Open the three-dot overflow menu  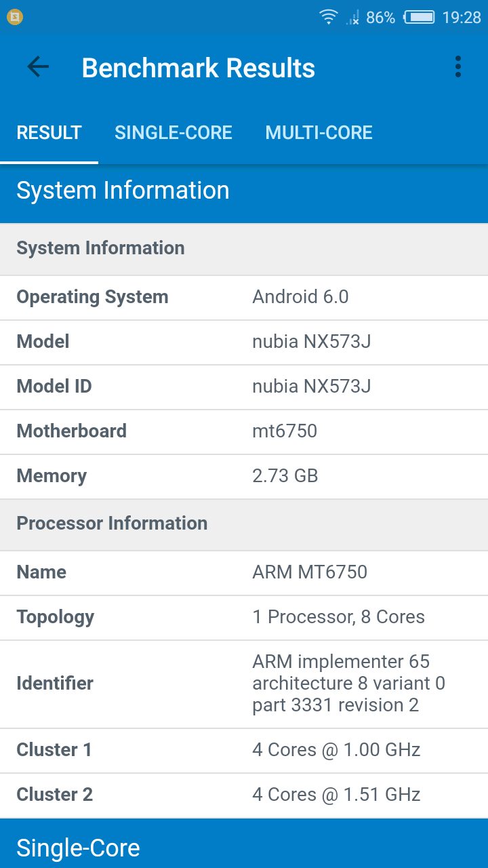pos(458,67)
